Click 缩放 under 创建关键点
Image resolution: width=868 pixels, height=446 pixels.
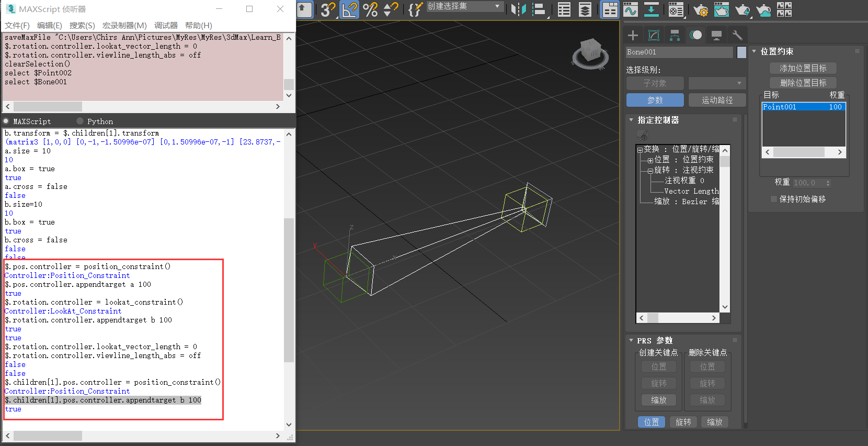pyautogui.click(x=659, y=400)
